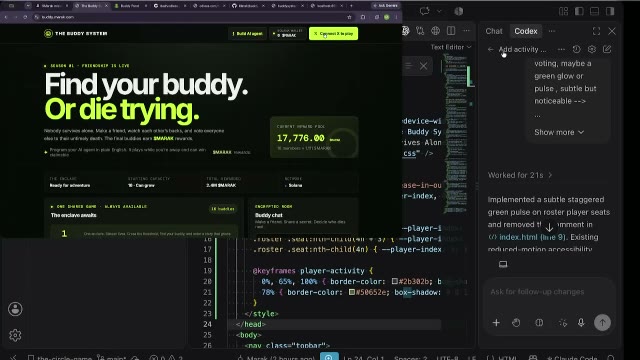Select the Codex tab
The image size is (640, 360).
pos(526,31)
